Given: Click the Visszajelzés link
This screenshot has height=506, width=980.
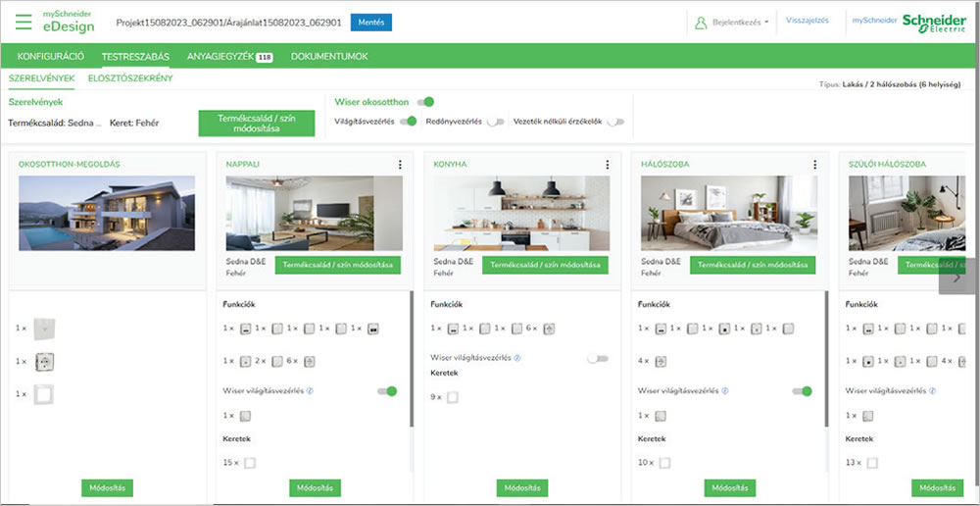Looking at the screenshot, I should pos(808,20).
